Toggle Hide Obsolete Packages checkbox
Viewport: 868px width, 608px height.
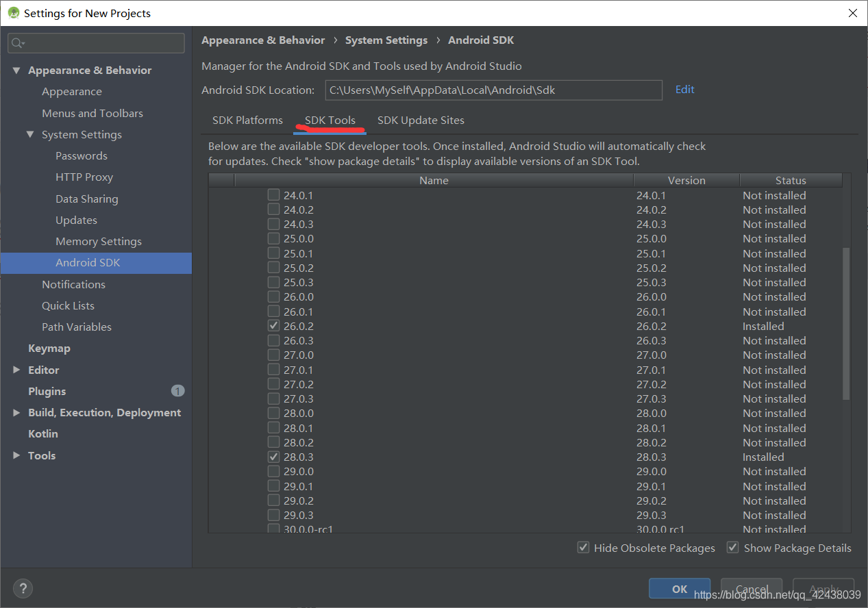[583, 547]
